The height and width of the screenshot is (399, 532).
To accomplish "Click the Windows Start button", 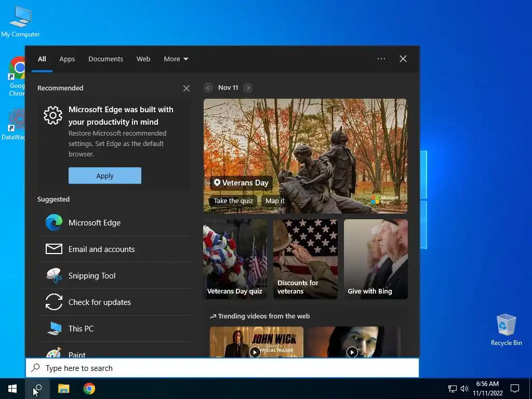I will [12, 389].
